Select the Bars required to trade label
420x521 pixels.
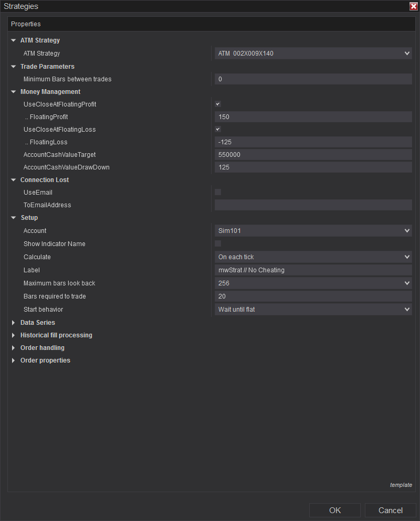coord(55,296)
